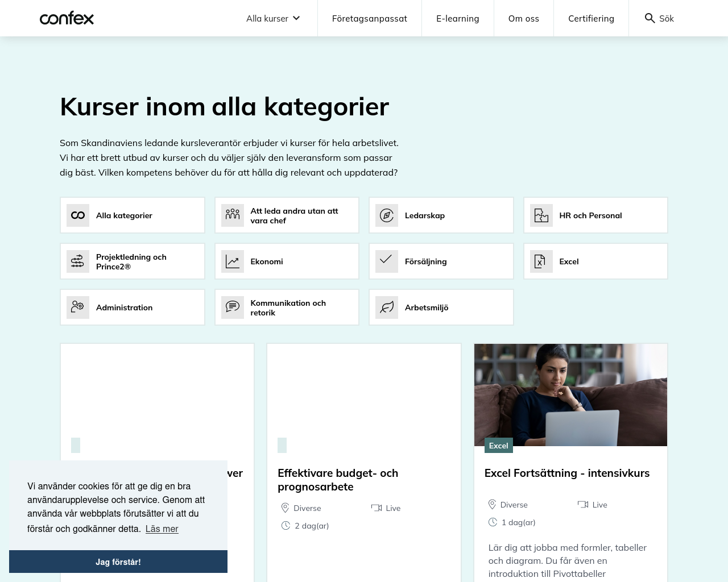Click clock icon beside 1 dag(ar)
The height and width of the screenshot is (582, 728).
(x=493, y=522)
